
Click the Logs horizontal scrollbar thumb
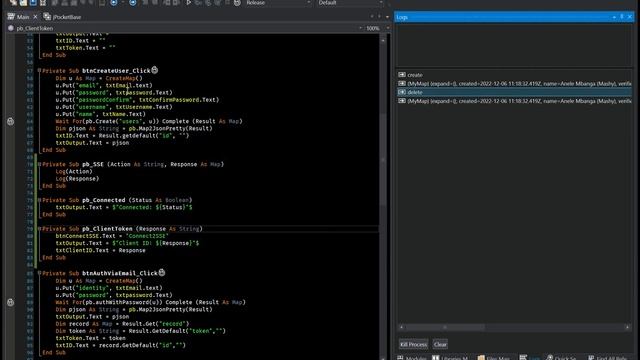click(x=445, y=327)
